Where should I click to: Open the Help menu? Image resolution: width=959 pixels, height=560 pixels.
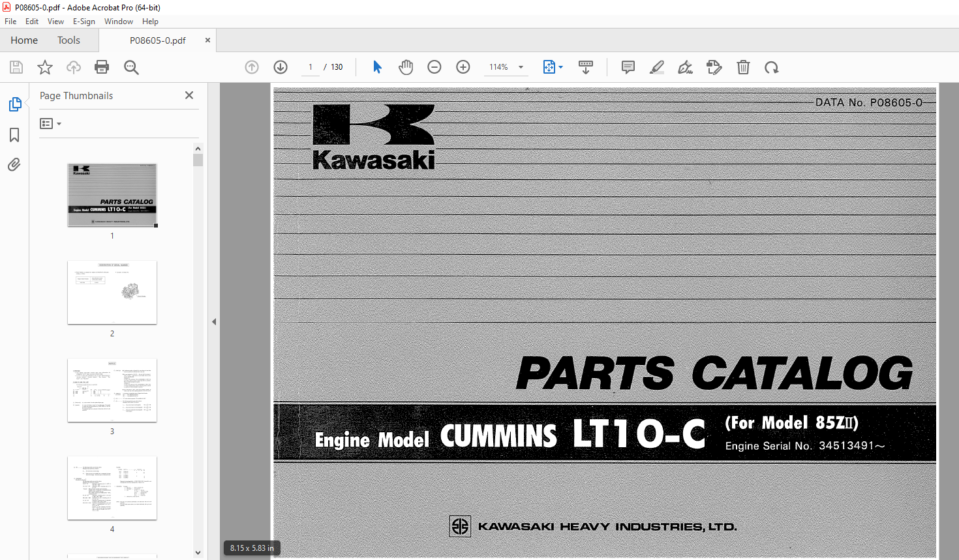[150, 22]
